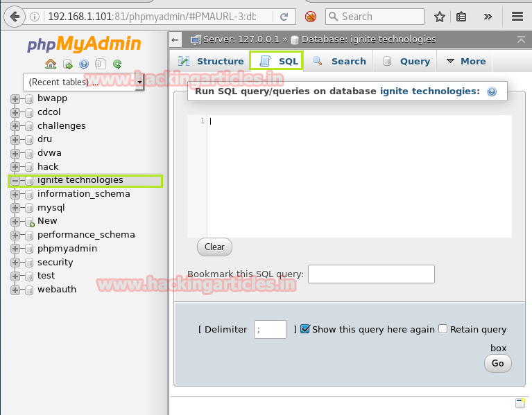This screenshot has width=532, height=415.
Task: Enable the 'Retain query box' checkbox
Action: pyautogui.click(x=443, y=329)
